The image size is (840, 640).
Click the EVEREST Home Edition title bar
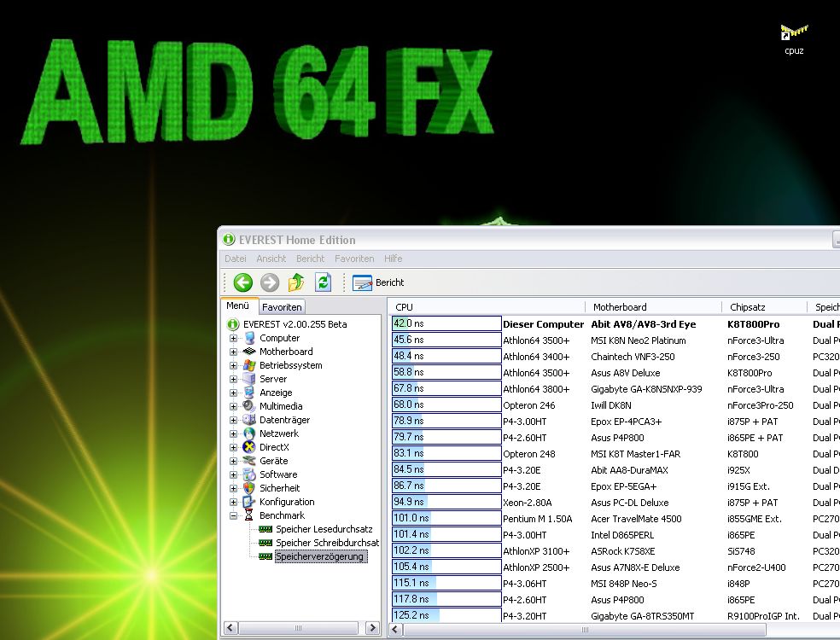pyautogui.click(x=528, y=240)
